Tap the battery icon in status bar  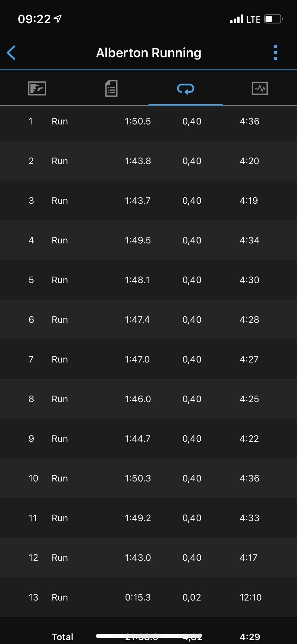click(273, 19)
